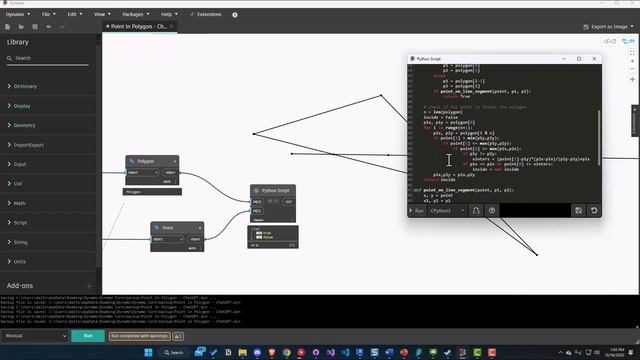The image size is (640, 360).
Task: Click the Add-ons plus icon
Action: point(89,286)
